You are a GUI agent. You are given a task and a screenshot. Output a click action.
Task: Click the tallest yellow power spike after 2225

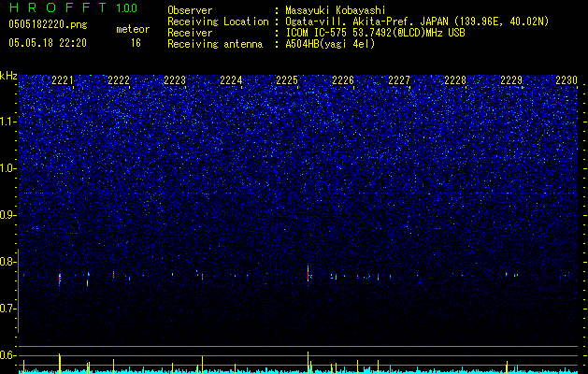point(308,363)
